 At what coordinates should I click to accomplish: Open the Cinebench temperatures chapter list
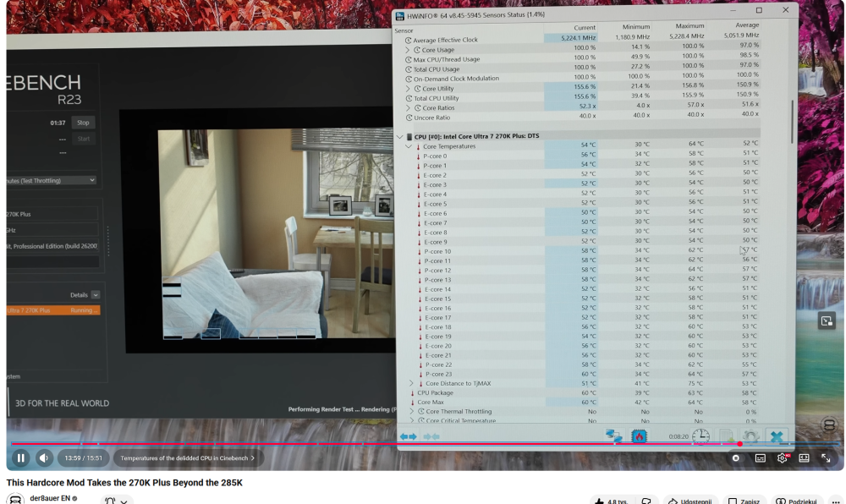187,458
